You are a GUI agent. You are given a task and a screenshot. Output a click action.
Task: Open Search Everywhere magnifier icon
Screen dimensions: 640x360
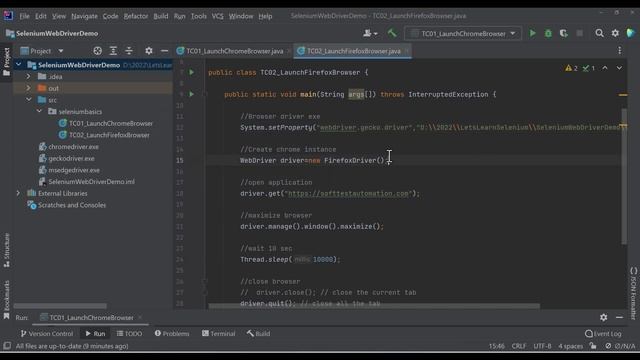(x=599, y=33)
